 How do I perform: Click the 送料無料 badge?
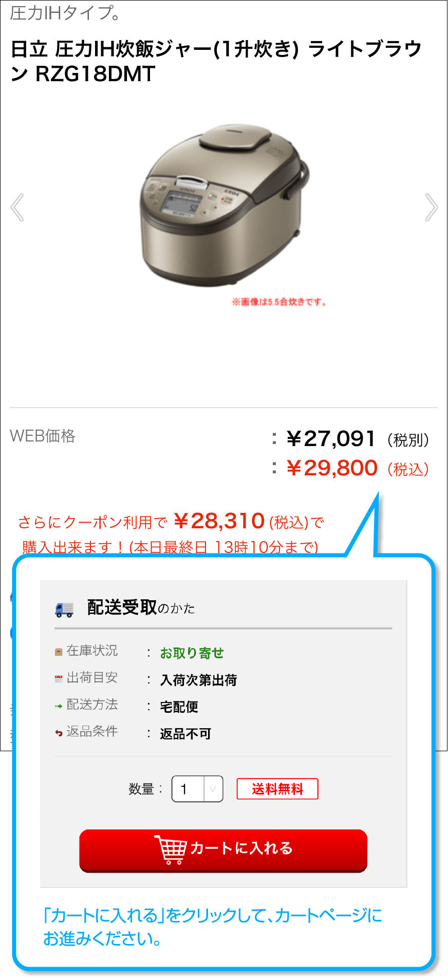(277, 789)
